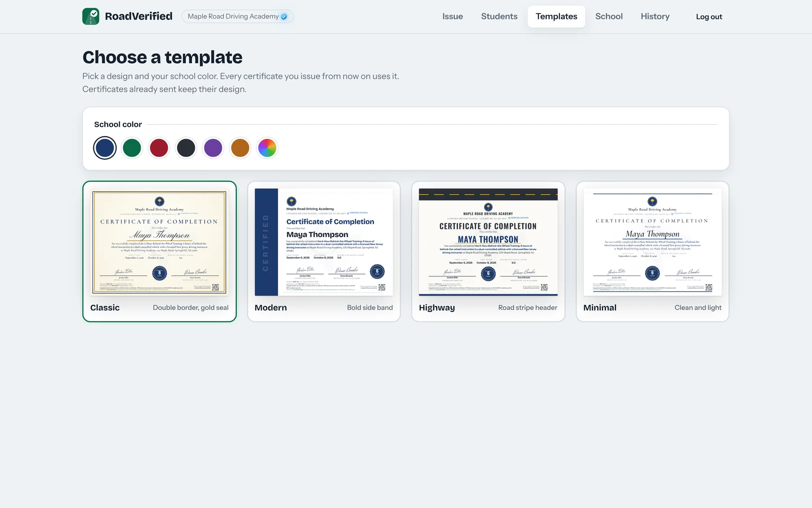
Task: Pick the purple school color
Action: click(213, 148)
